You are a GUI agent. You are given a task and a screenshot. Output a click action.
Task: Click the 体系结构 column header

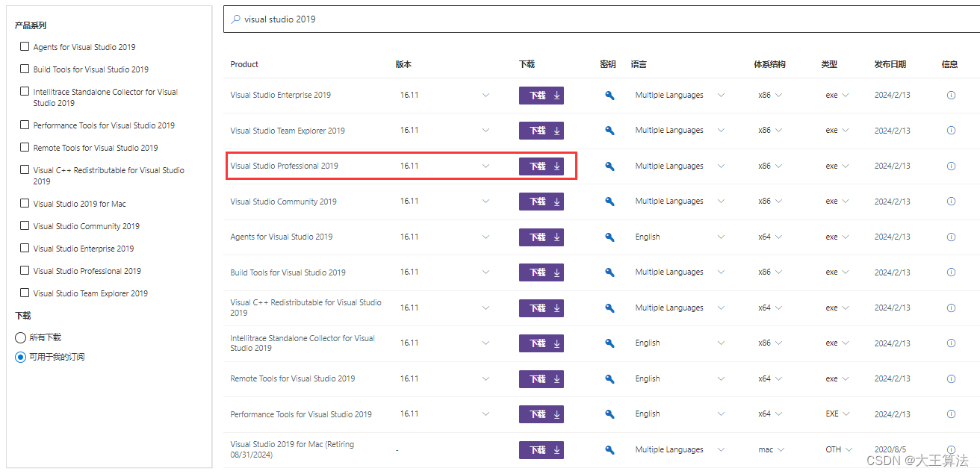coord(769,64)
